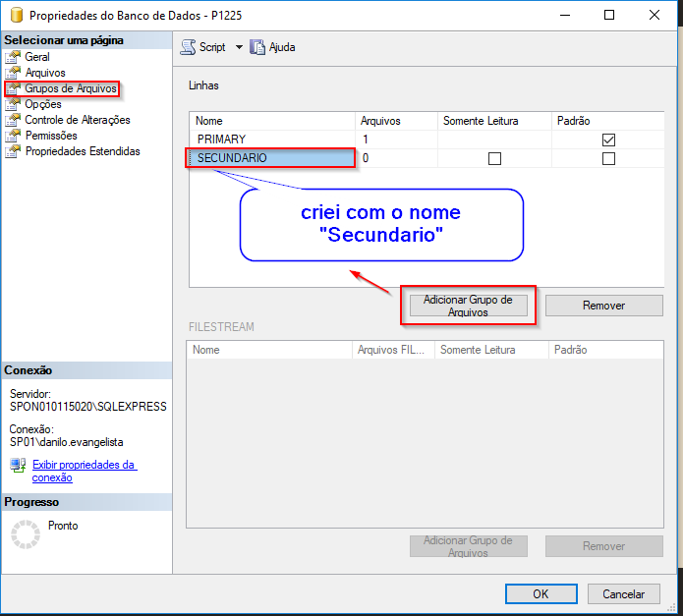Toggle Padrão checkbox for SECUNDARIO
Screen dimensions: 683x616
tap(608, 158)
